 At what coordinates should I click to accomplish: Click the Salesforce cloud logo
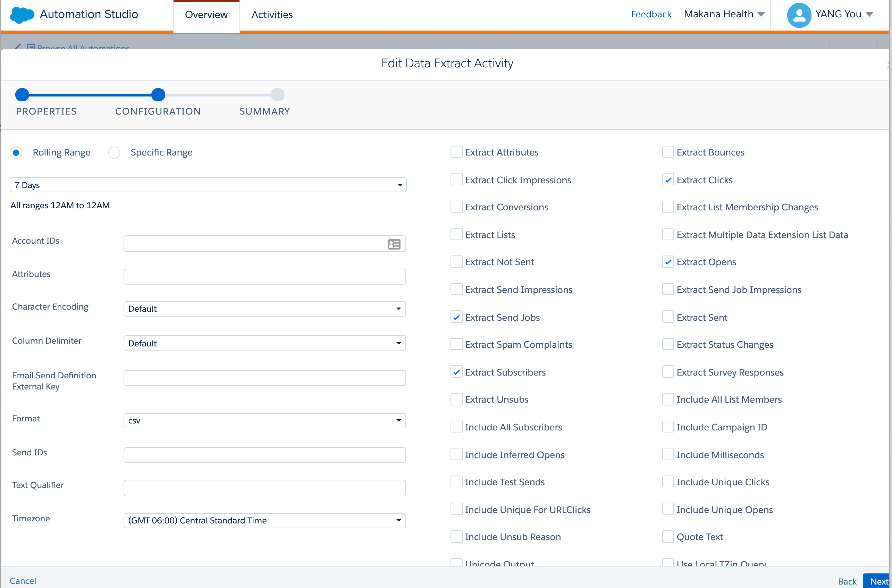(x=22, y=15)
